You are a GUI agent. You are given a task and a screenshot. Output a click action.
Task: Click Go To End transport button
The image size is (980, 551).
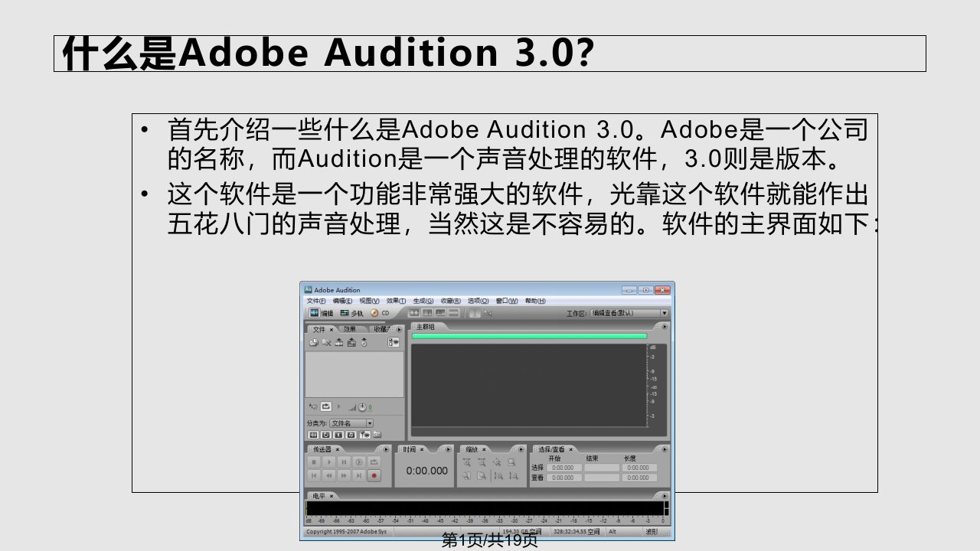(358, 476)
